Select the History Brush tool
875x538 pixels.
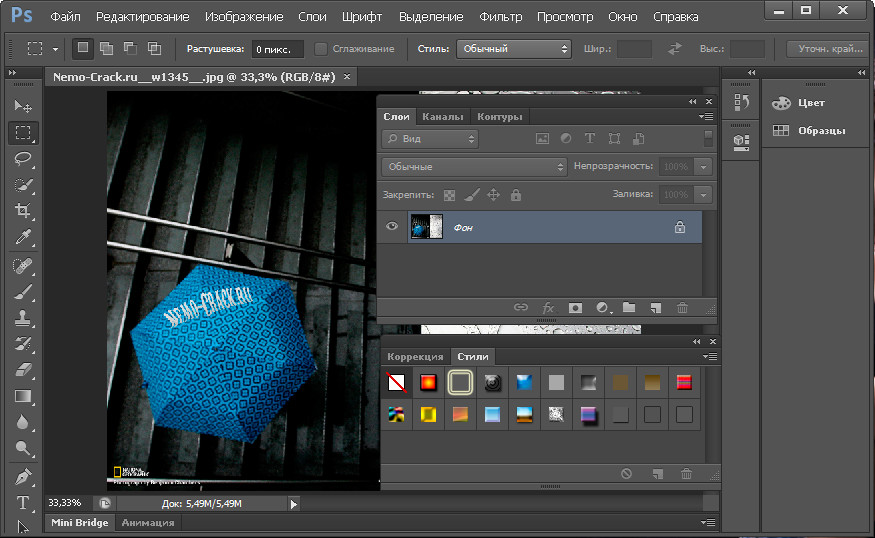tap(23, 344)
